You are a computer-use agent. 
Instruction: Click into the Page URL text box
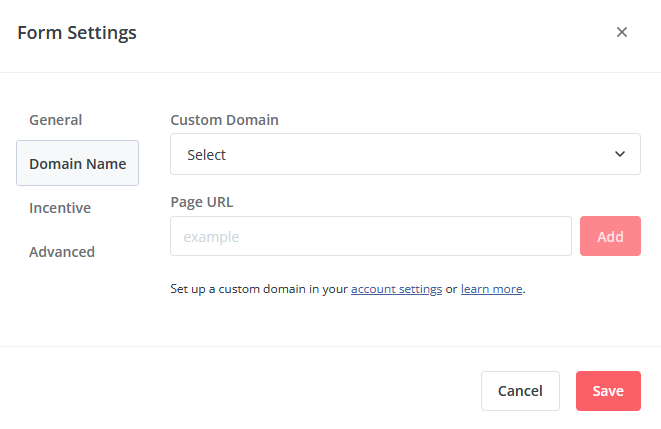(371, 236)
